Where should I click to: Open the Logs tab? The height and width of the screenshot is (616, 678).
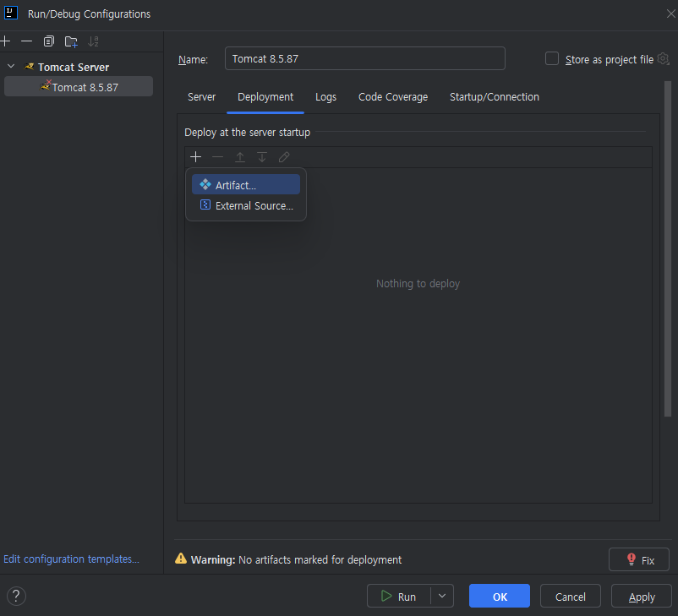click(x=325, y=97)
